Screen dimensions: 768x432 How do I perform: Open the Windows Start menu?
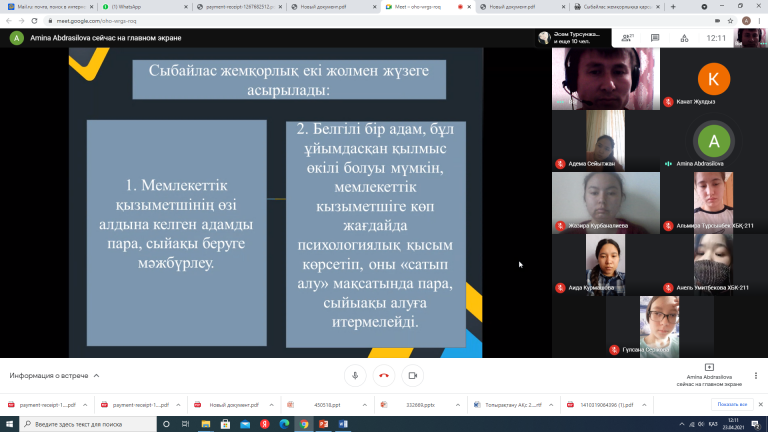click(8, 424)
